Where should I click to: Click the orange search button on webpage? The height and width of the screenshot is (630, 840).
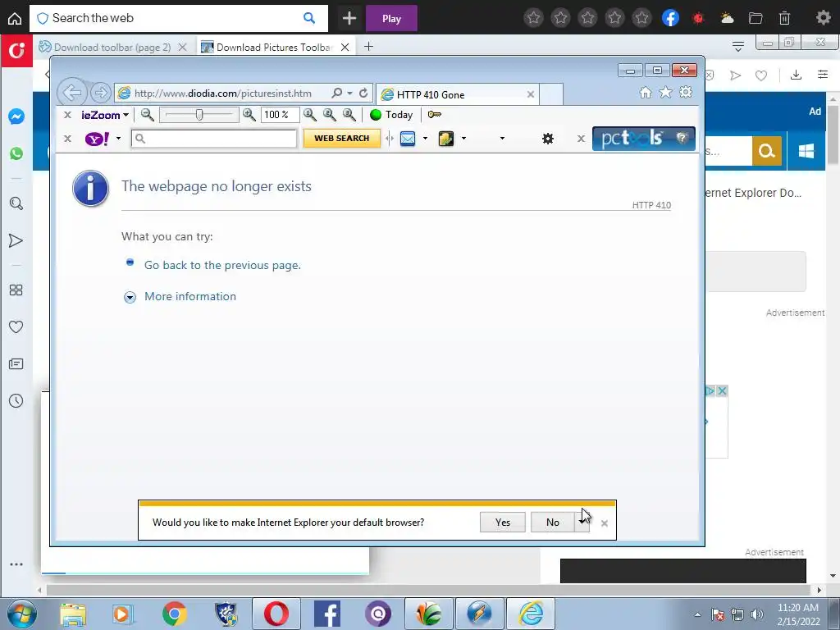point(767,151)
